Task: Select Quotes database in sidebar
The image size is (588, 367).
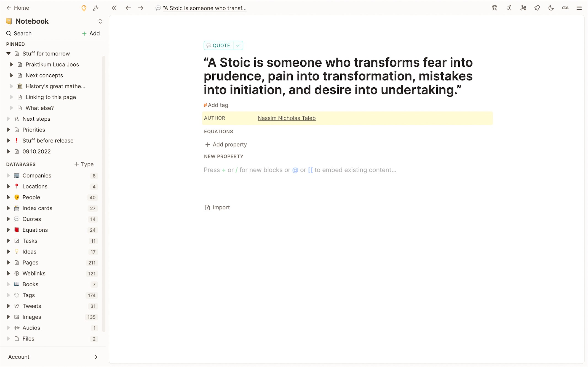Action: (x=32, y=218)
